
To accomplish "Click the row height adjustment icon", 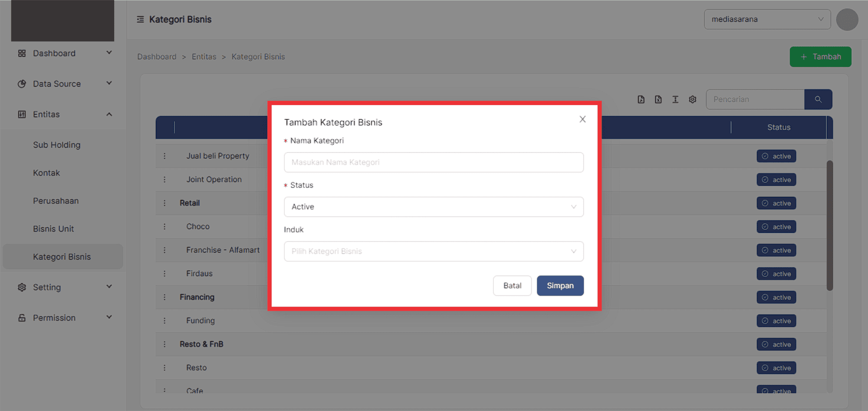I will coord(675,99).
